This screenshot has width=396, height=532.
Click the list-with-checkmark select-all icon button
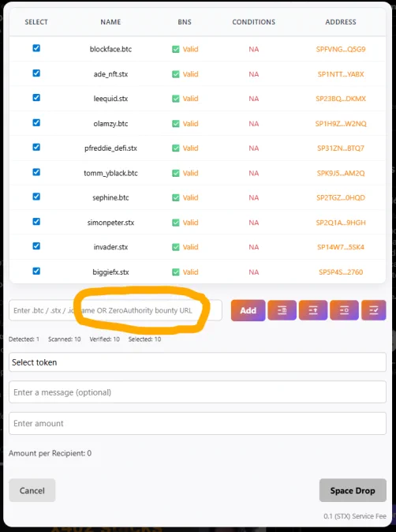pos(374,310)
